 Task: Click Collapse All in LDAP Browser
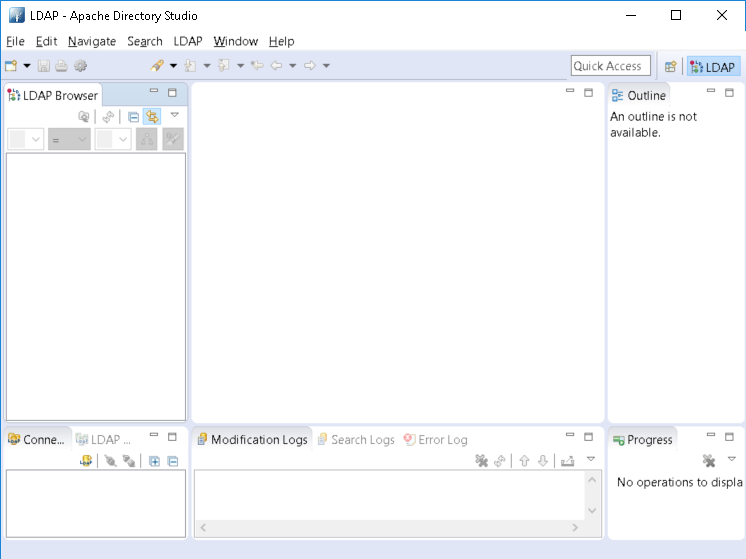coord(134,117)
